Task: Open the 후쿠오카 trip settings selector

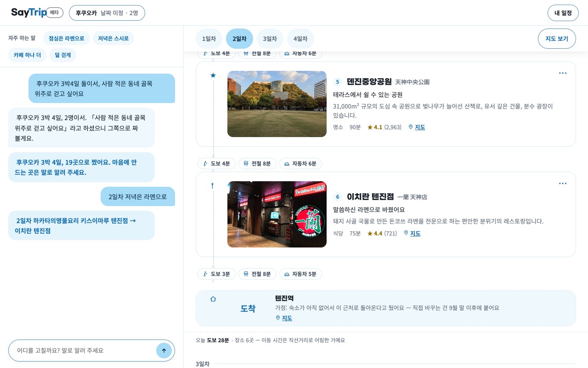Action: coord(107,13)
